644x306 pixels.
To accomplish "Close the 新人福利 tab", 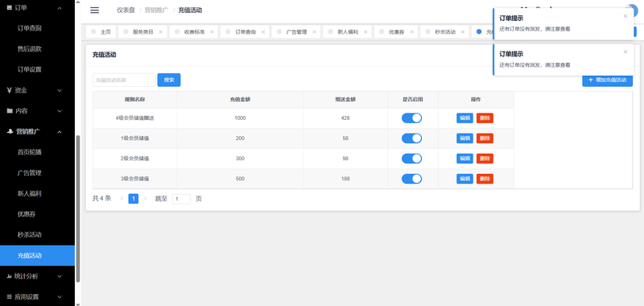I will coord(365,31).
